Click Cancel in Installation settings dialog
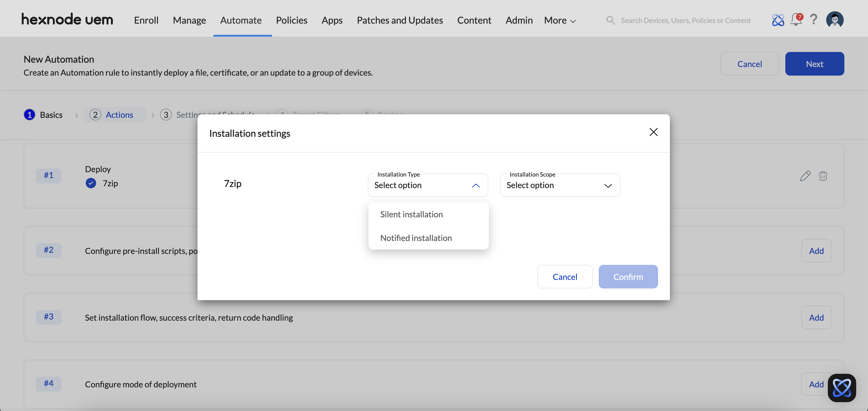Screen dimensions: 868x411 click(x=565, y=277)
